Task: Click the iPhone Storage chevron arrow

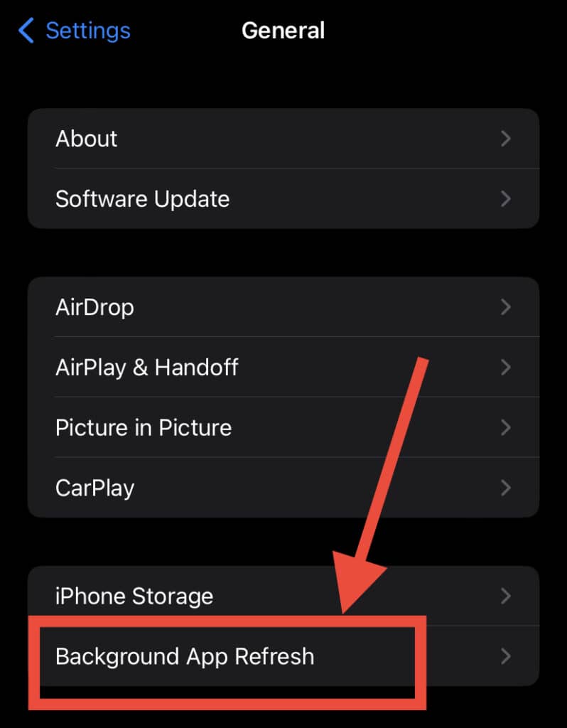Action: click(506, 596)
